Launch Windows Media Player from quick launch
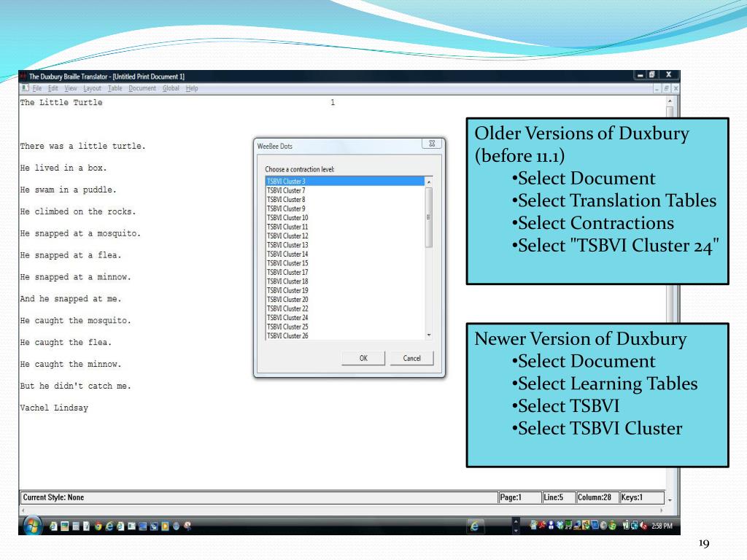747x560 pixels. [166, 526]
